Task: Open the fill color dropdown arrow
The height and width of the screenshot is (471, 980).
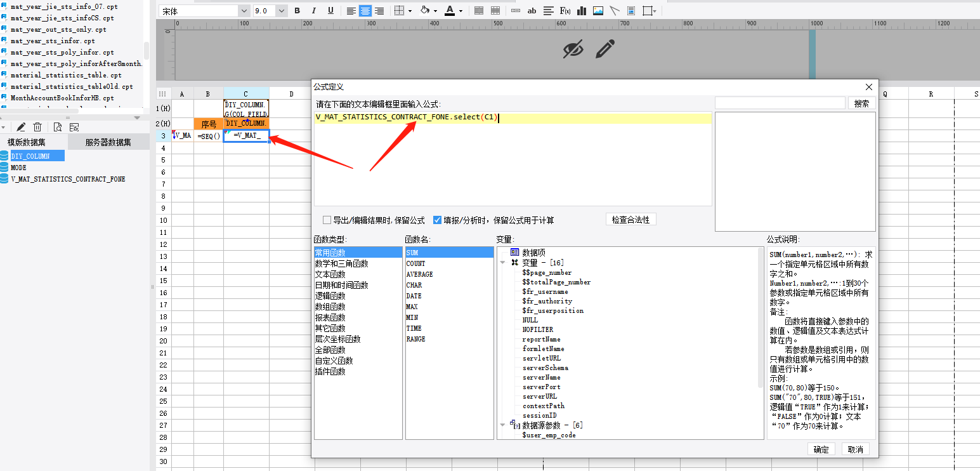Action: (436, 11)
